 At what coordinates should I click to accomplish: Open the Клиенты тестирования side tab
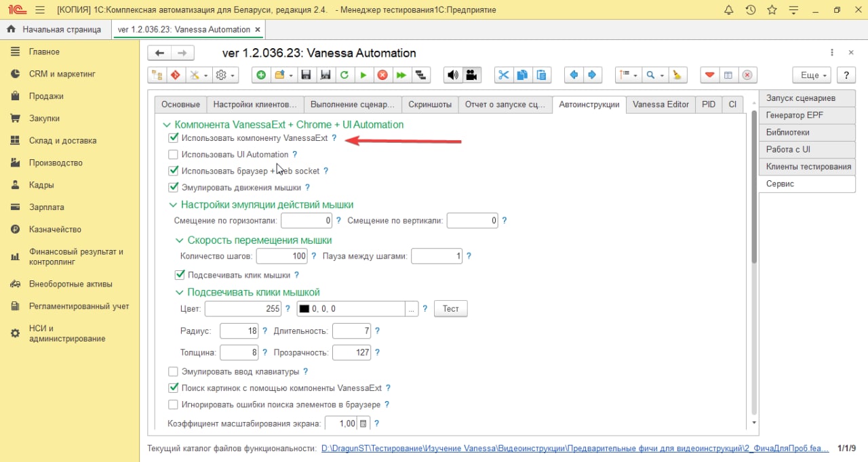pos(807,167)
